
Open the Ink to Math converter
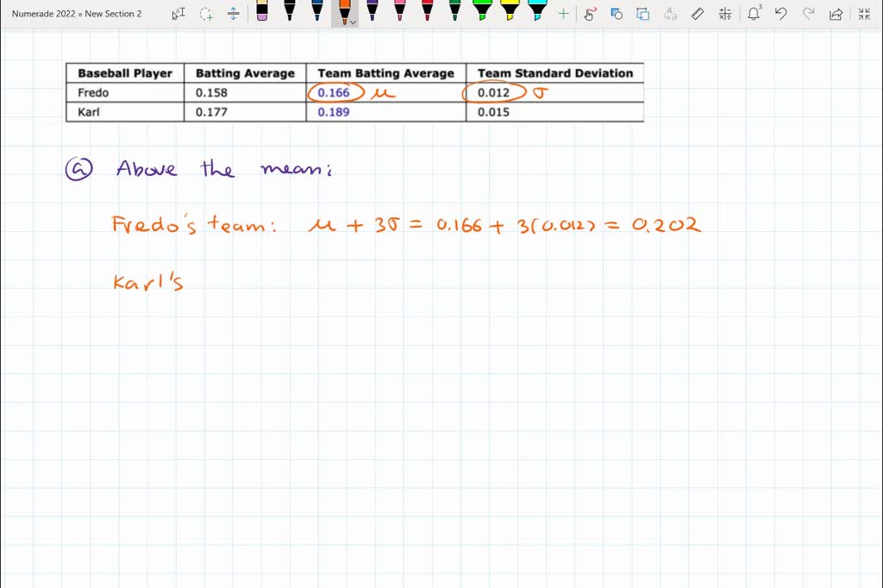[x=724, y=14]
